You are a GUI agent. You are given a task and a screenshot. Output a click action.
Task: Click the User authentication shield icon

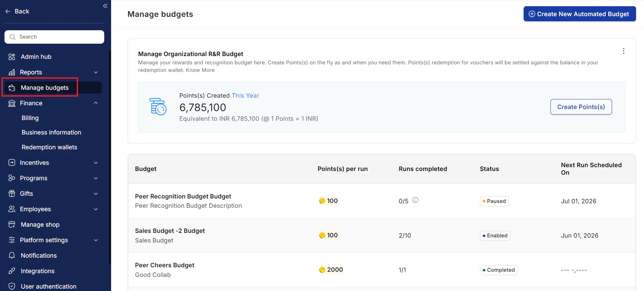pyautogui.click(x=12, y=287)
